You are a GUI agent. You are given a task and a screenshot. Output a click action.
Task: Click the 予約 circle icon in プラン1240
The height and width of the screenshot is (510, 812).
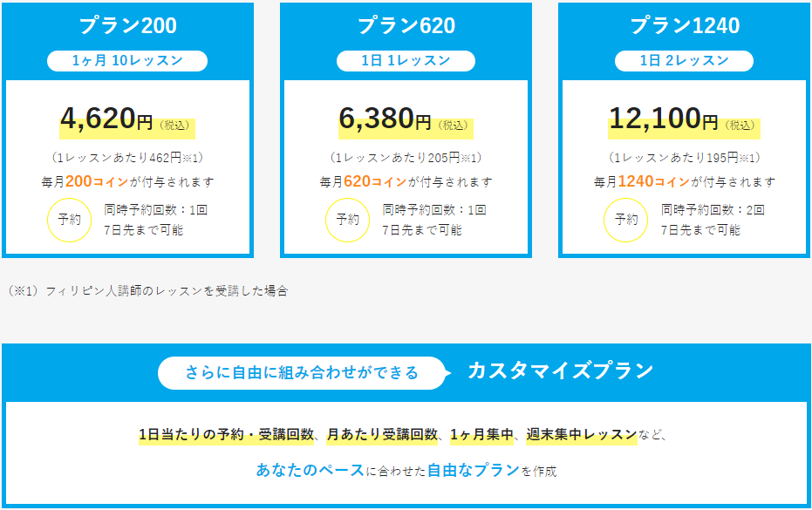(x=626, y=220)
